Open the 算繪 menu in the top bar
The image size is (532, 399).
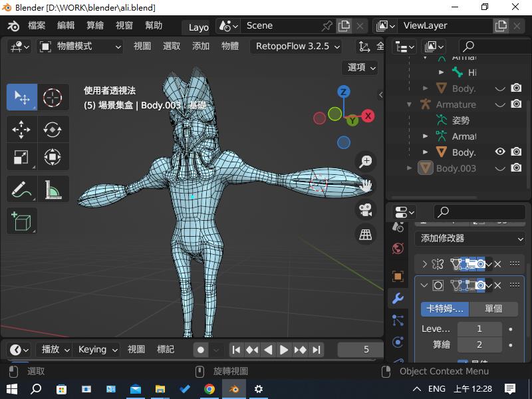(x=95, y=25)
